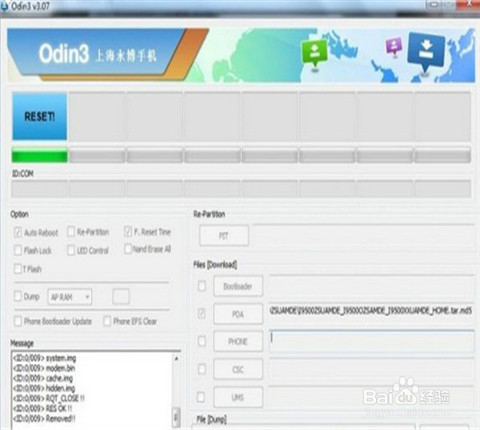Tick the checkbox beside UMS button

[x=201, y=397]
